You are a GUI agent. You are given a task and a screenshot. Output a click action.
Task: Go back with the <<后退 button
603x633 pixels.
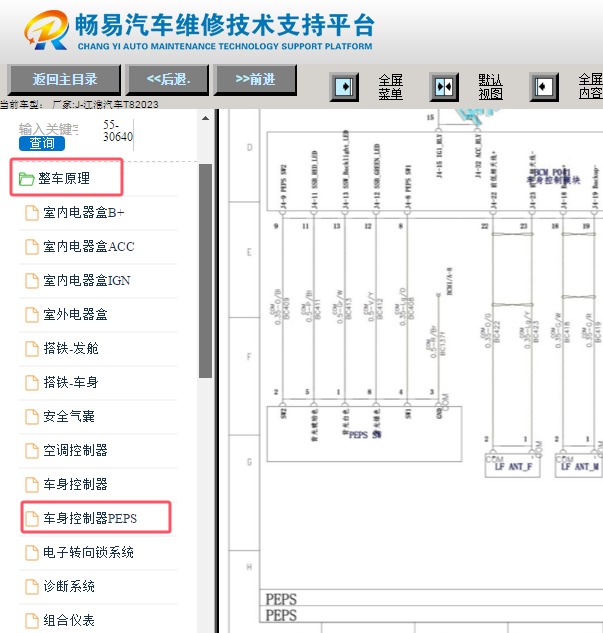(168, 80)
